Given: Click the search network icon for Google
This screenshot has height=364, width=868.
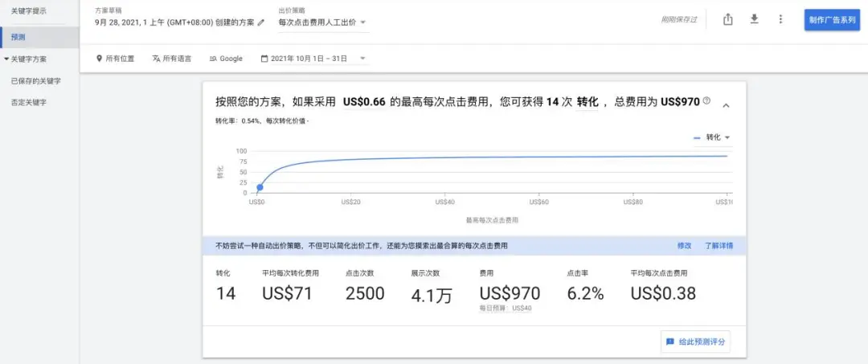Looking at the screenshot, I should pyautogui.click(x=213, y=59).
